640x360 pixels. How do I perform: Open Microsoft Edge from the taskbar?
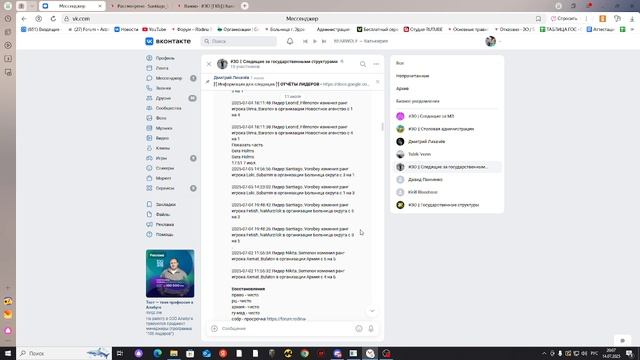[x=158, y=353]
